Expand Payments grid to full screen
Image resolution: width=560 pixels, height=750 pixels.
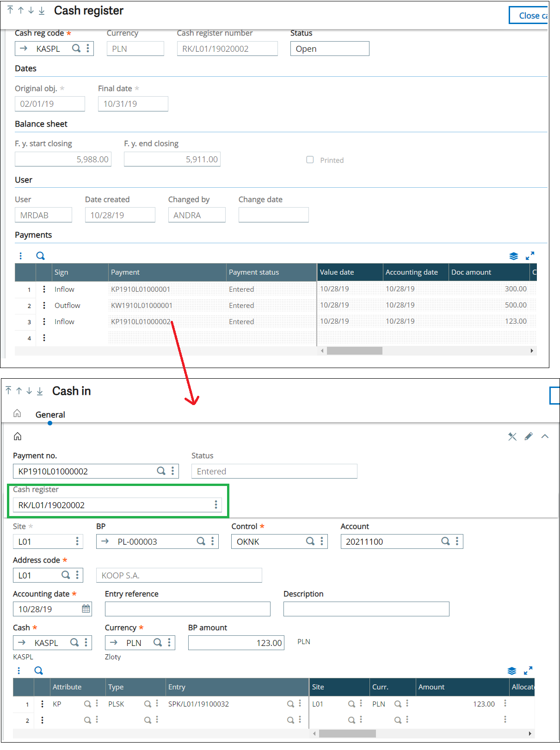(x=530, y=256)
